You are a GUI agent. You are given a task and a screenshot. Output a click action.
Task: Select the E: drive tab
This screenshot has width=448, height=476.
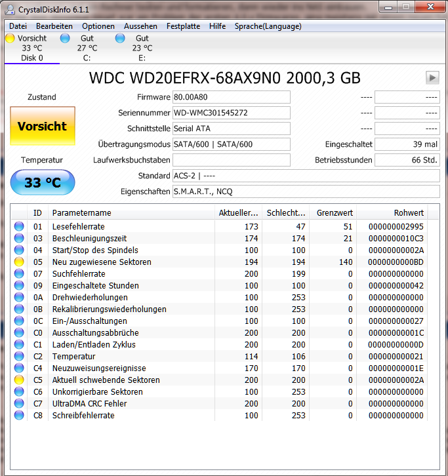click(142, 48)
